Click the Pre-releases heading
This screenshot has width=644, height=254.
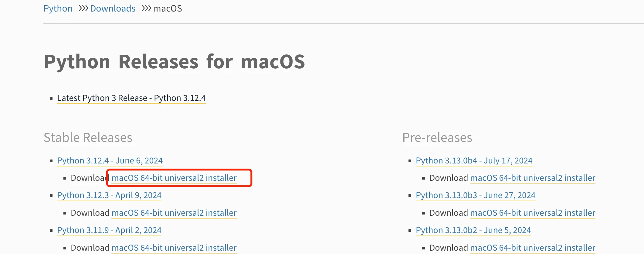437,137
